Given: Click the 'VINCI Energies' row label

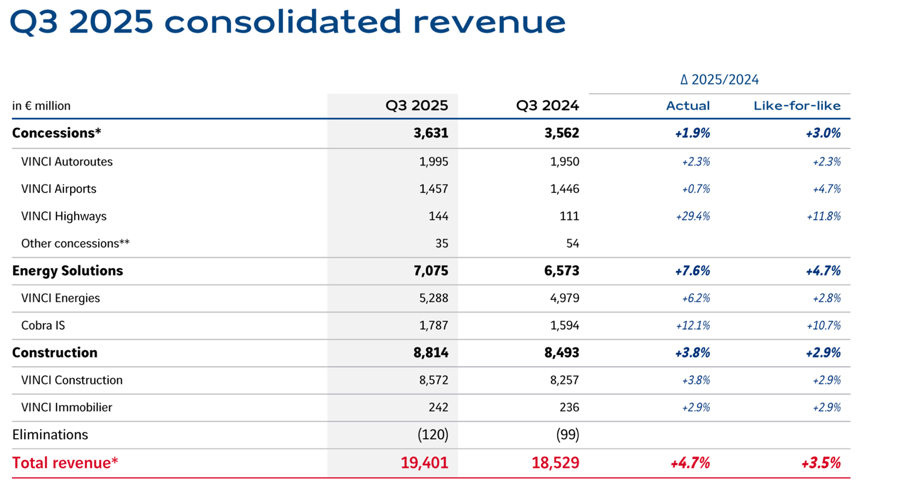Looking at the screenshot, I should (x=60, y=298).
